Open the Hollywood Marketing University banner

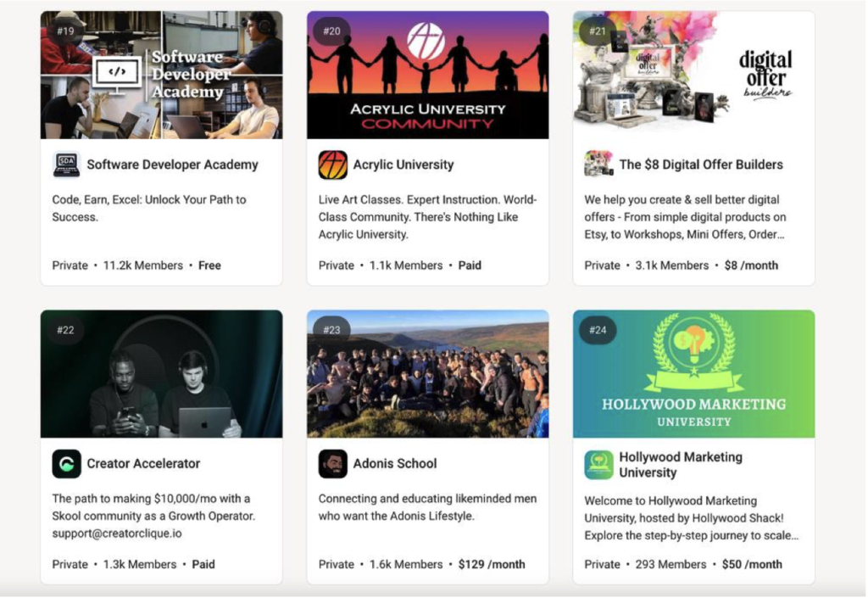[693, 374]
